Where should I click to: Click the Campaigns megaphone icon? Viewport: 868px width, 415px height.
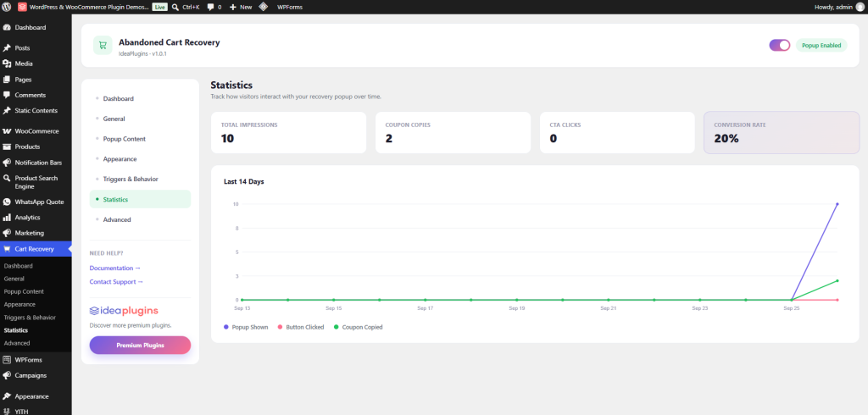point(7,375)
